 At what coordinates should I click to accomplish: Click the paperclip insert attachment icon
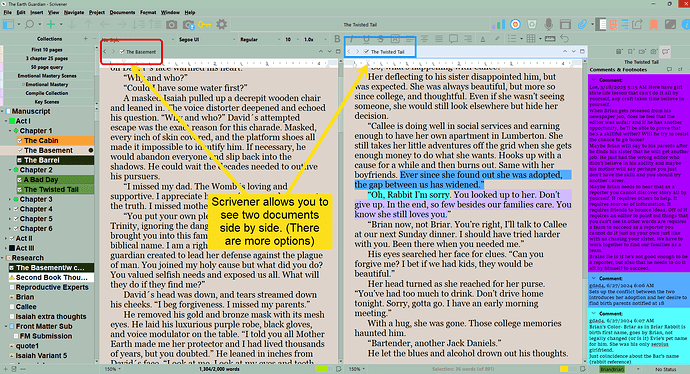click(x=582, y=25)
